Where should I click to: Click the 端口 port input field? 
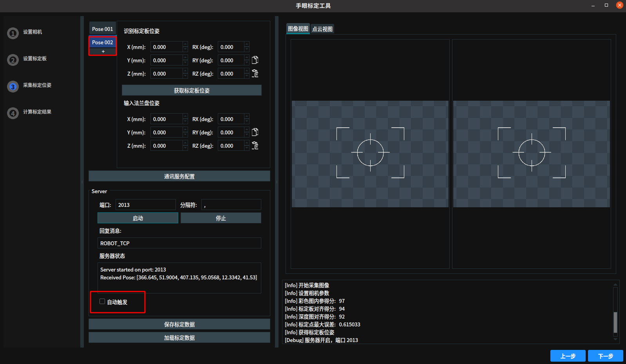145,205
